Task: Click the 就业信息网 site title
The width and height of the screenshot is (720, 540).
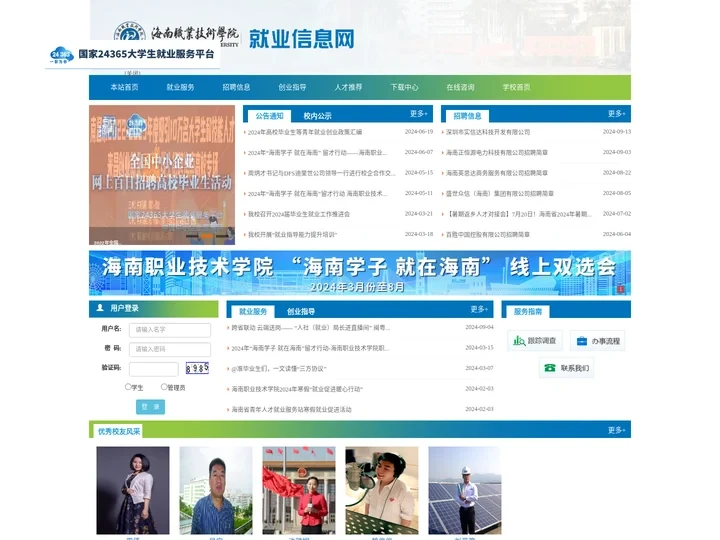Action: coord(302,39)
